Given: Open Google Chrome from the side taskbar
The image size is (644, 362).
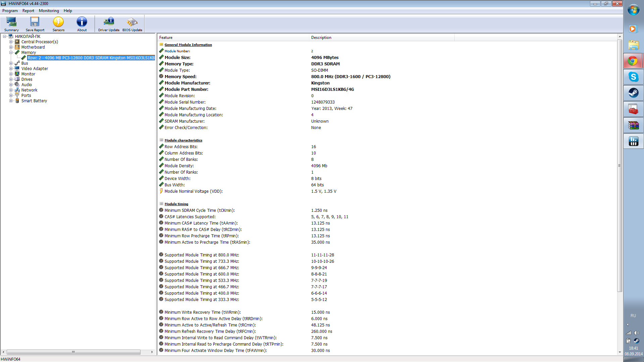Looking at the screenshot, I should pos(633,61).
